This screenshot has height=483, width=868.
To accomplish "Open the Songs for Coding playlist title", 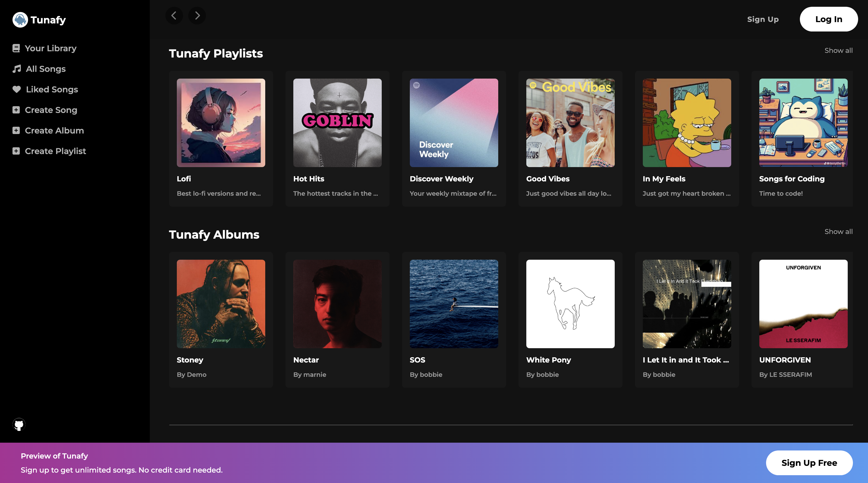I will (792, 179).
